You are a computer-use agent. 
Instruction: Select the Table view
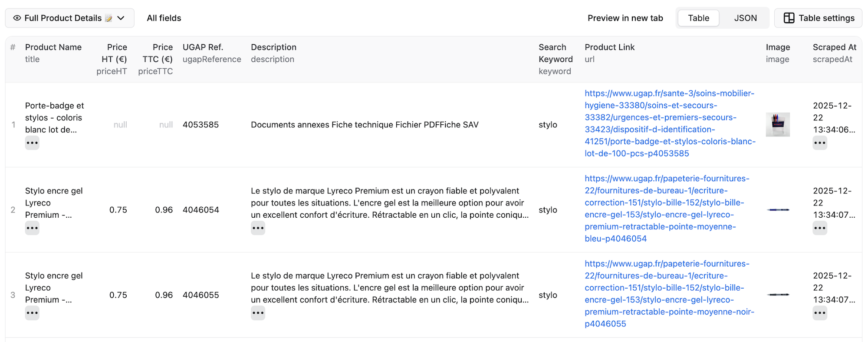(x=698, y=18)
